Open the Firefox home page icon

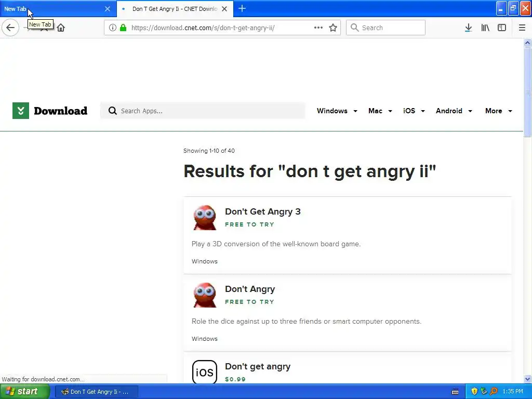(x=61, y=28)
